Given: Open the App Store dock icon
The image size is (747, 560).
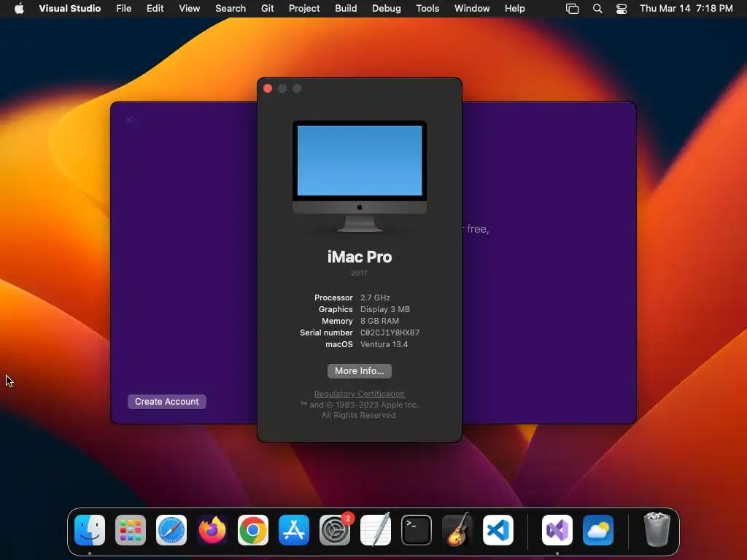Looking at the screenshot, I should pos(294,530).
